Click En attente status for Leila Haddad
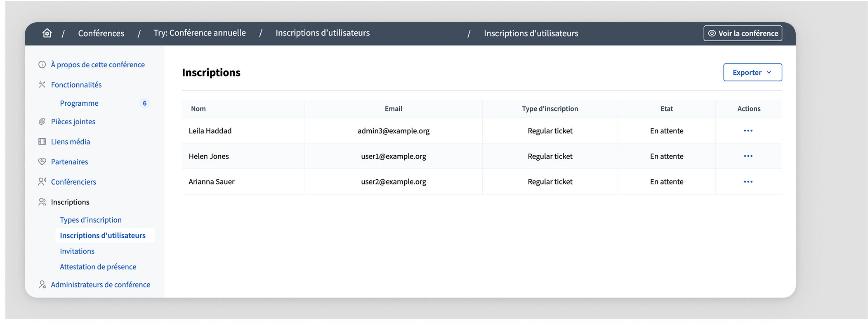Image resolution: width=868 pixels, height=325 pixels. [667, 131]
